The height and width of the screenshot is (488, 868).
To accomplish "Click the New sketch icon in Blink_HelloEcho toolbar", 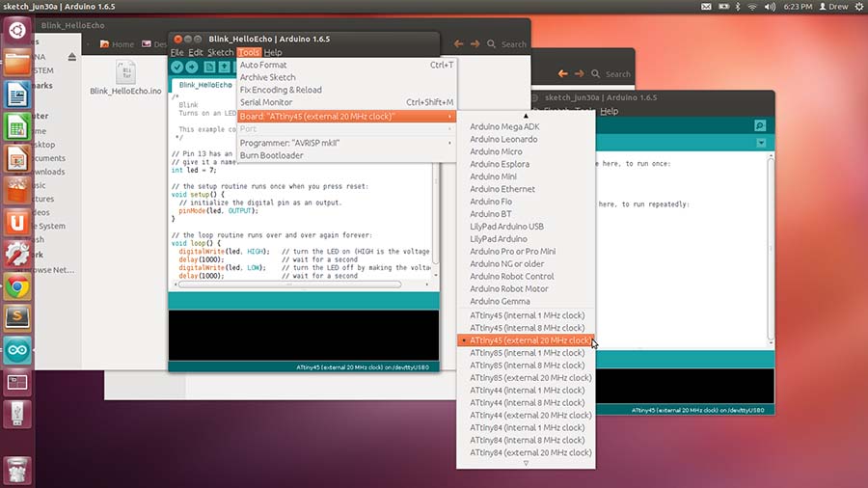I will (209, 67).
